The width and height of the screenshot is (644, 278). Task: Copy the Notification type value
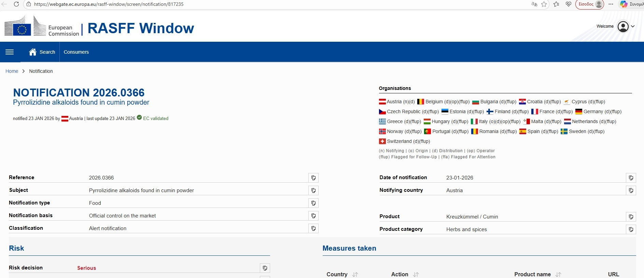313,203
